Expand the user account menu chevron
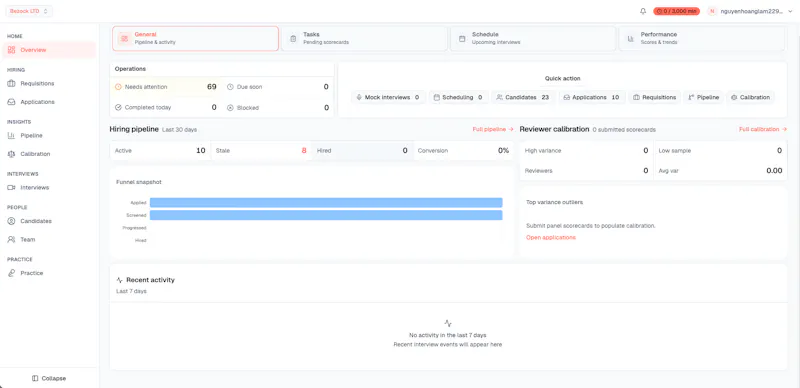 tap(790, 11)
